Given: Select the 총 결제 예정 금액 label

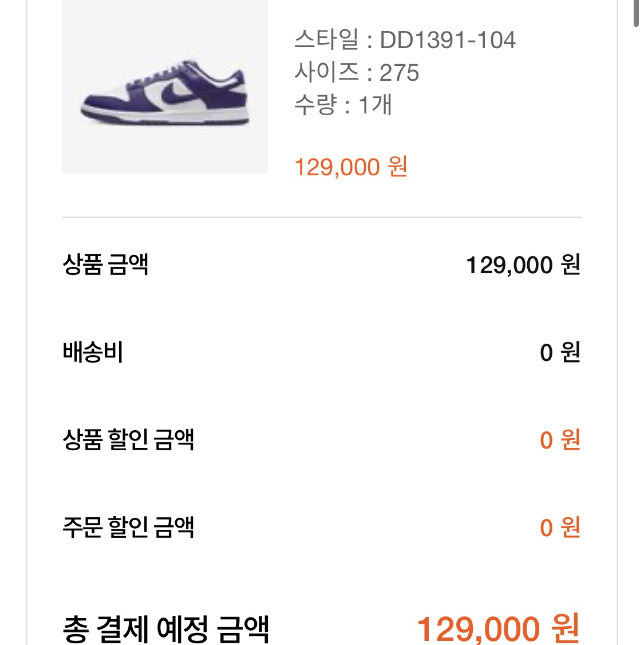Looking at the screenshot, I should click(165, 629).
